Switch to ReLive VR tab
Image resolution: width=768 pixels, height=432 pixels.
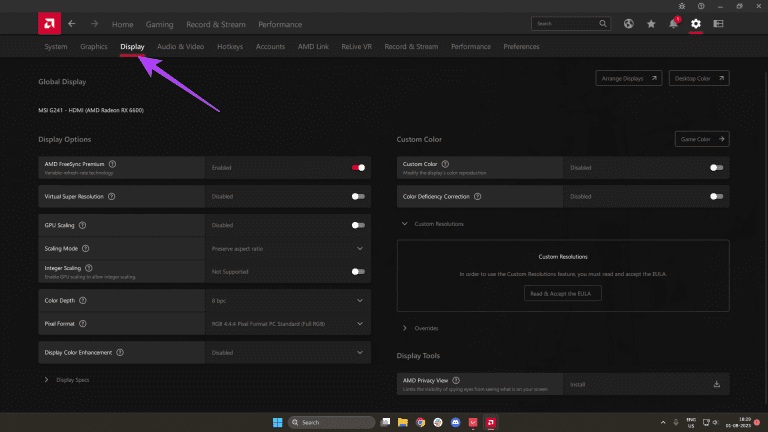click(x=357, y=47)
